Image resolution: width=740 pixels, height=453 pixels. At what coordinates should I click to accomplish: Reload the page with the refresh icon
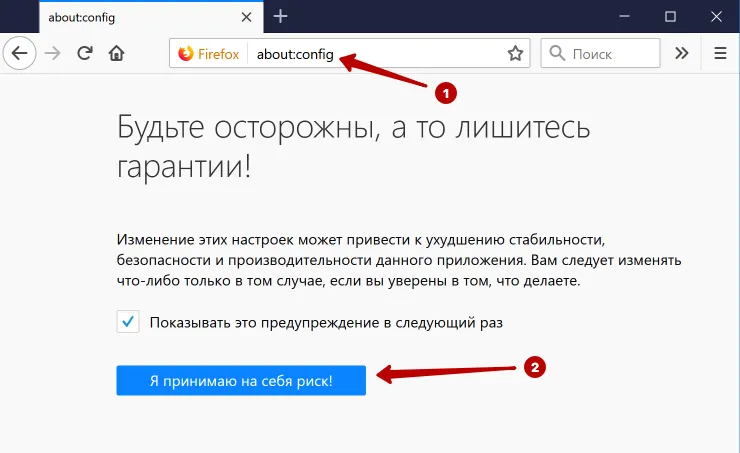[85, 53]
